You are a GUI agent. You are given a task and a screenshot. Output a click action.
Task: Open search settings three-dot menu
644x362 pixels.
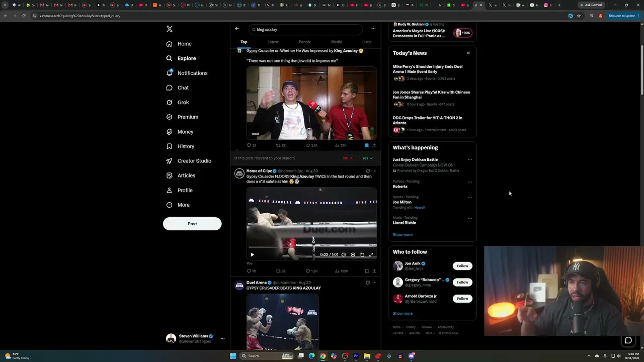373,29
